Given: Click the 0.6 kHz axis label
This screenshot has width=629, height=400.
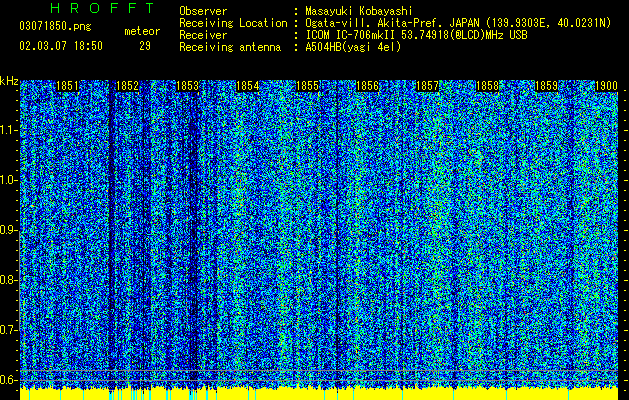Looking at the screenshot, I should (x=8, y=380).
